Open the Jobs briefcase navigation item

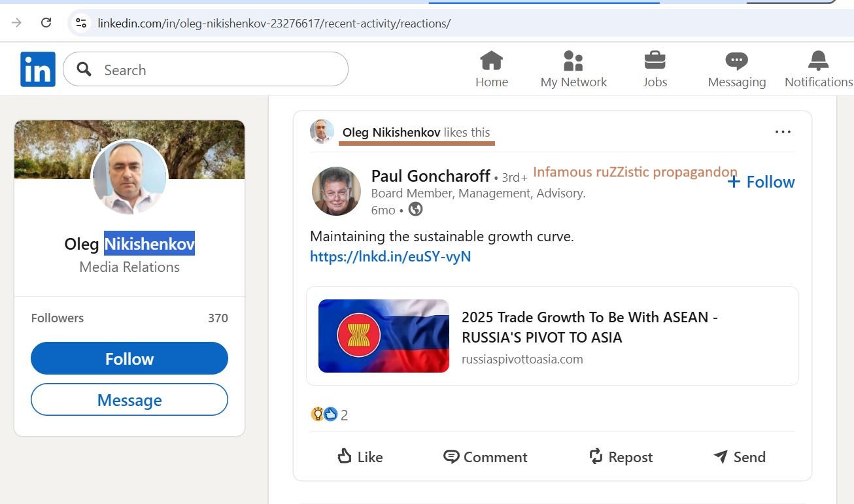pos(655,69)
